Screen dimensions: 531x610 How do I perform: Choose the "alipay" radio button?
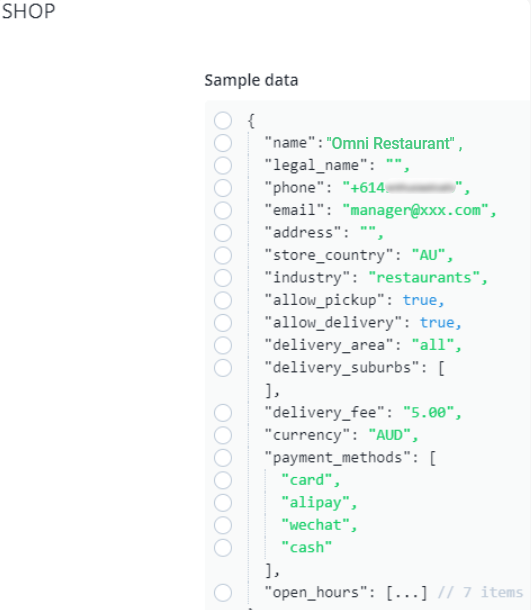[x=223, y=503]
